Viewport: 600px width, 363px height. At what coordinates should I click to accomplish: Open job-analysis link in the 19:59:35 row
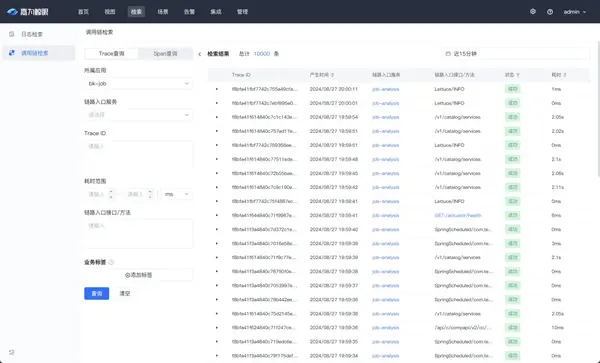click(385, 342)
